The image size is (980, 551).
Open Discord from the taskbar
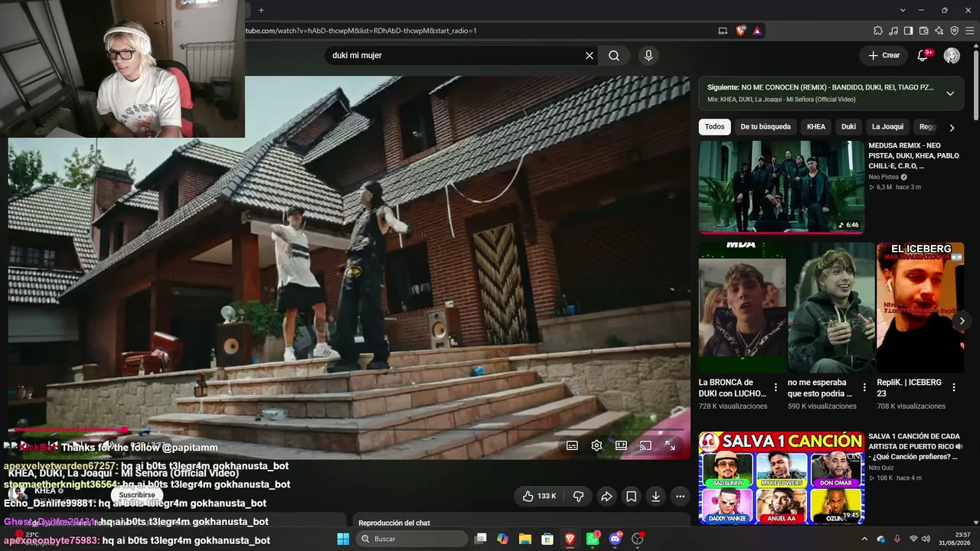[615, 539]
